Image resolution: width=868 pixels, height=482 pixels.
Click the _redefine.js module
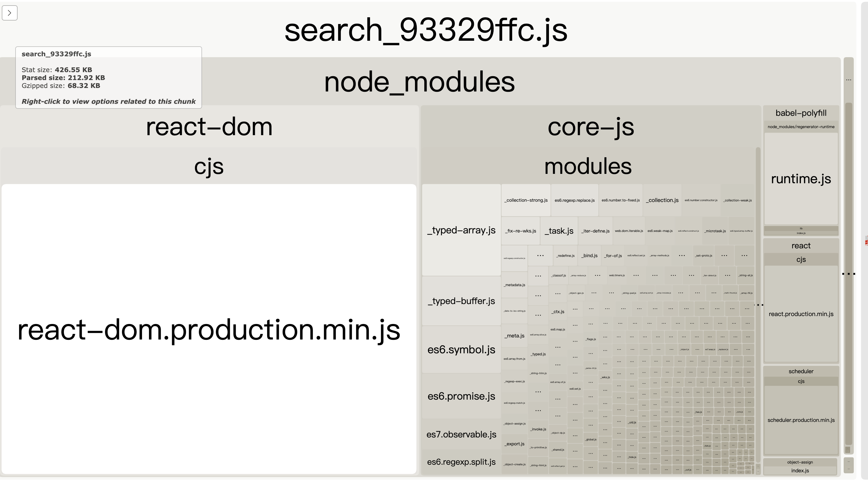point(565,255)
